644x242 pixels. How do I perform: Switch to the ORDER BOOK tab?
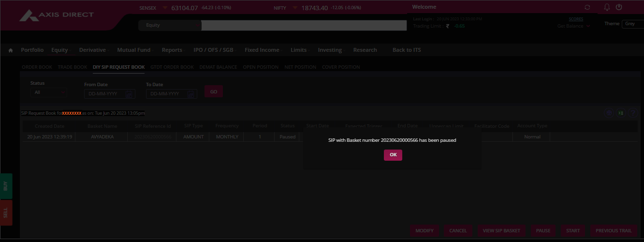click(37, 67)
